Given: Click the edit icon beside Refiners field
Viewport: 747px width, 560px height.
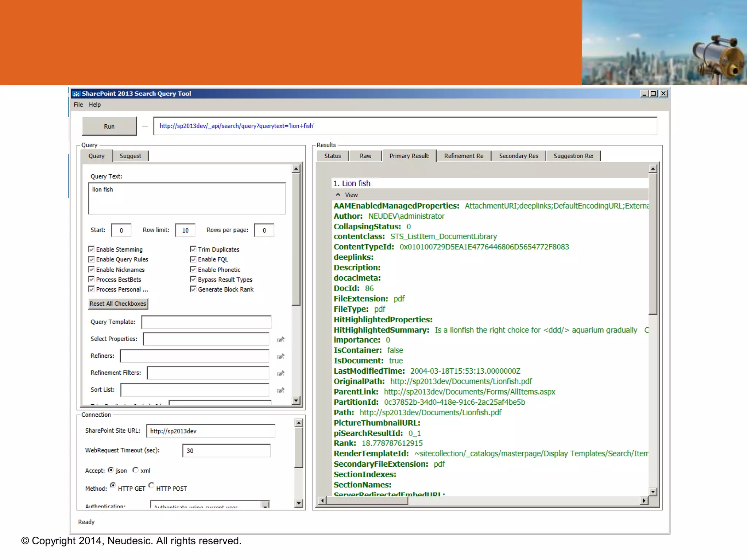Looking at the screenshot, I should click(x=280, y=356).
